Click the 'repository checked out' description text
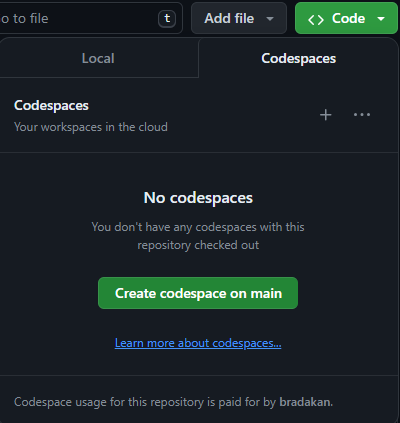Image resolution: width=400 pixels, height=423 pixels. pos(198,245)
